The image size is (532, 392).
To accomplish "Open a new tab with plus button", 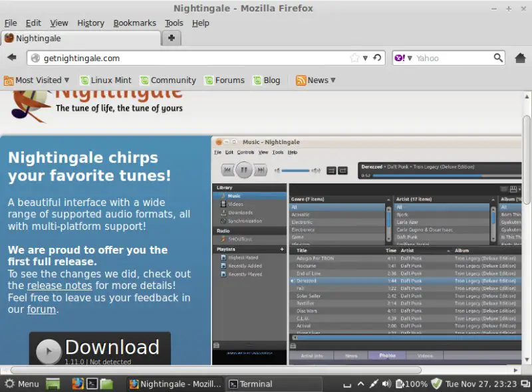I will click(172, 38).
